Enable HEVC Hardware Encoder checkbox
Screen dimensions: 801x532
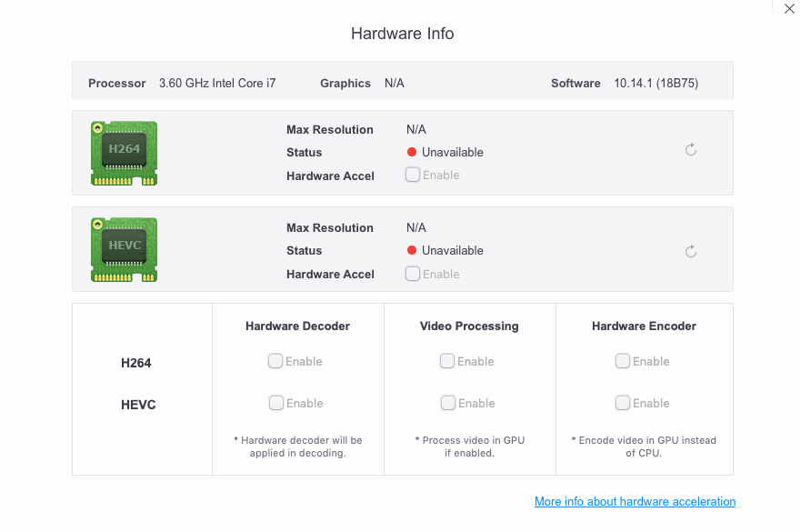point(623,403)
